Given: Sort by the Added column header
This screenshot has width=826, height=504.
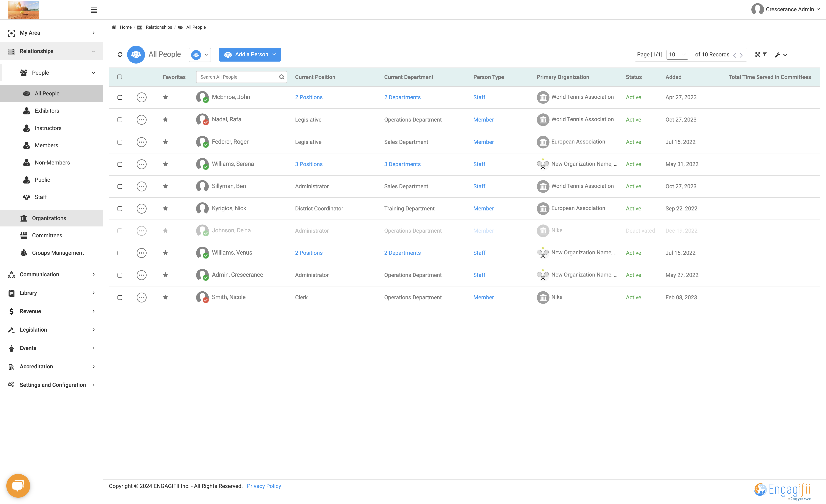Looking at the screenshot, I should coord(673,77).
